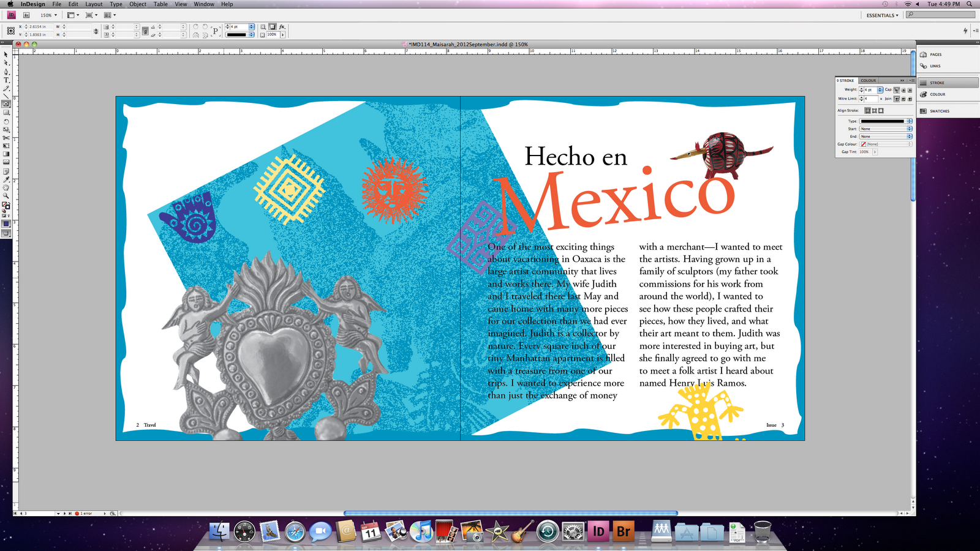The width and height of the screenshot is (980, 551).
Task: Open the Arrange Documents dropdown
Action: (x=110, y=15)
